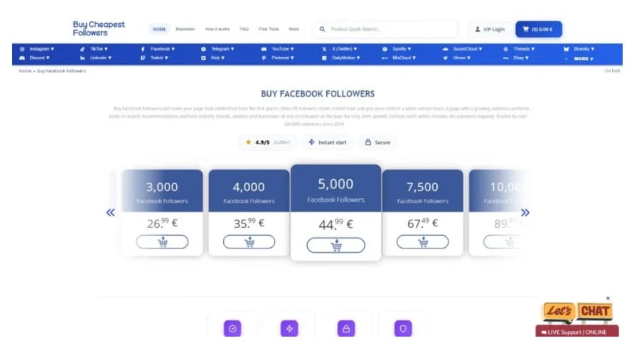Click the Pinterest icon in blue bar

tap(264, 58)
